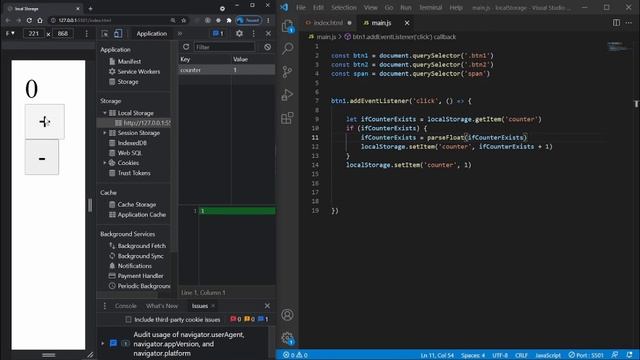This screenshot has height=360, width=640.
Task: Open the errors and warnings status item
Action: click(295, 355)
